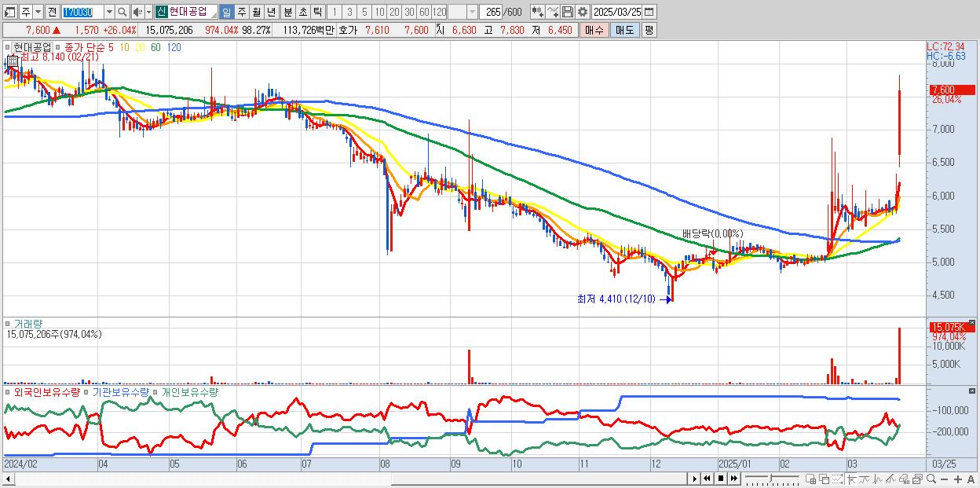
Task: Click the plus zoom-in icon at bottom right
Action: tap(958, 479)
